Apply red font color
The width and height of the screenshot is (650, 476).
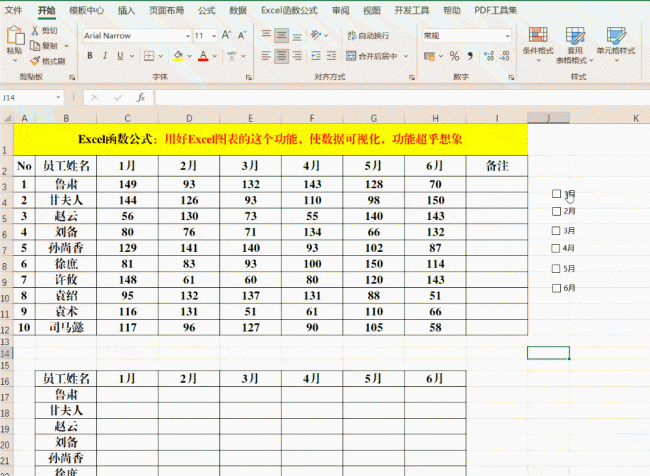coord(203,56)
